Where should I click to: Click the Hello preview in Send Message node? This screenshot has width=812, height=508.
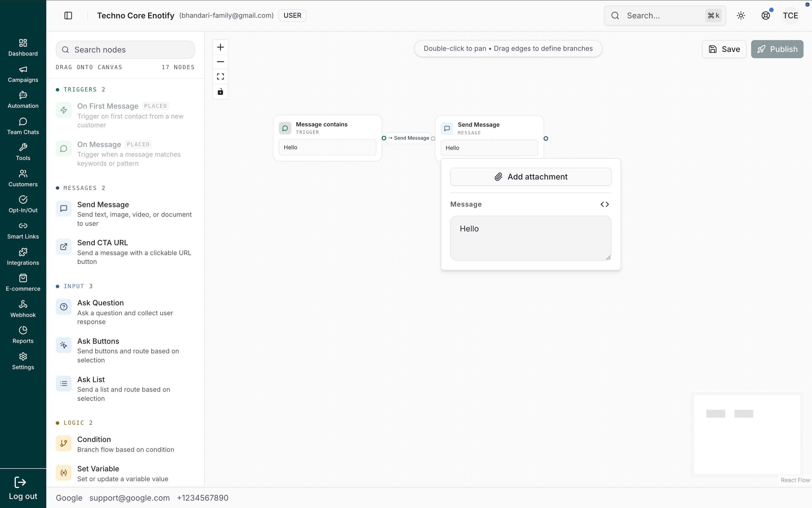click(489, 148)
